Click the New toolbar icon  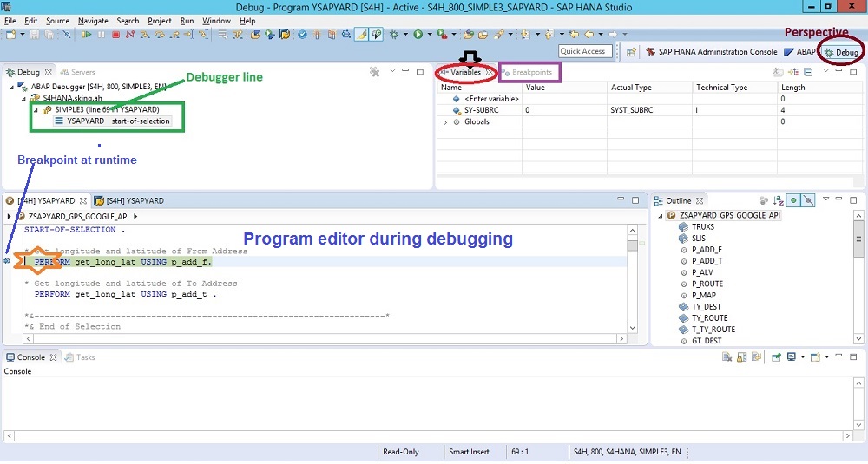pyautogui.click(x=10, y=35)
